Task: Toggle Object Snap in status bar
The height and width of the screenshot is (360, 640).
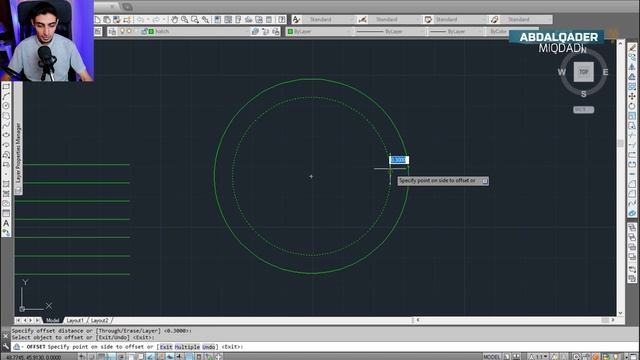Action: click(x=131, y=357)
